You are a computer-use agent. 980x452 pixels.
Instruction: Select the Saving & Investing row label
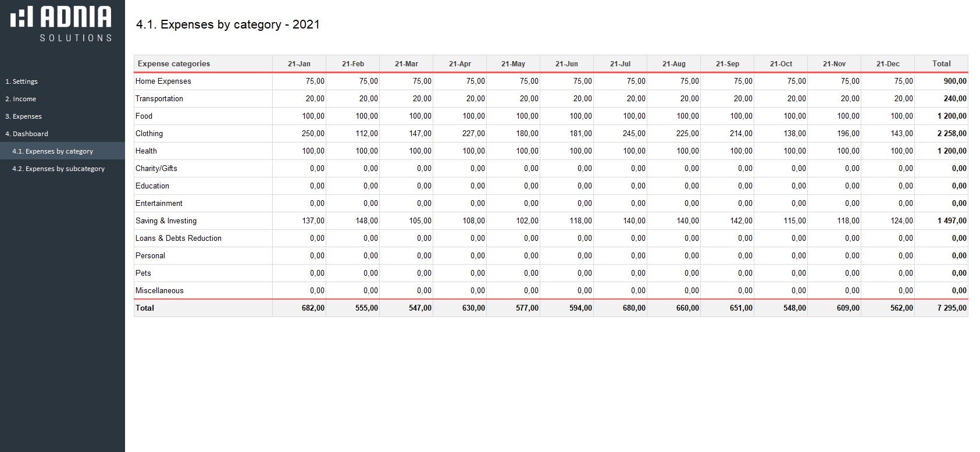[x=166, y=221]
